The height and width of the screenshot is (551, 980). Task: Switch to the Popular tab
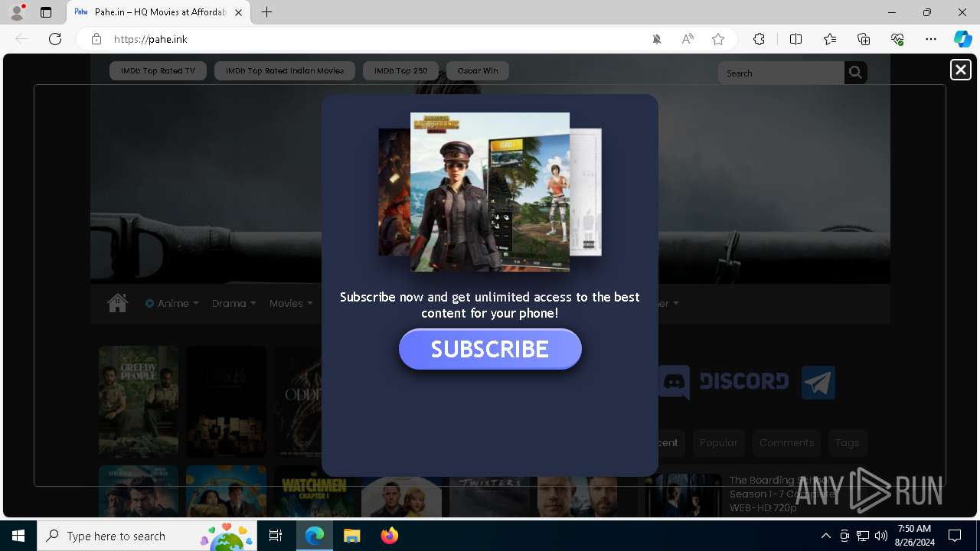coord(718,442)
